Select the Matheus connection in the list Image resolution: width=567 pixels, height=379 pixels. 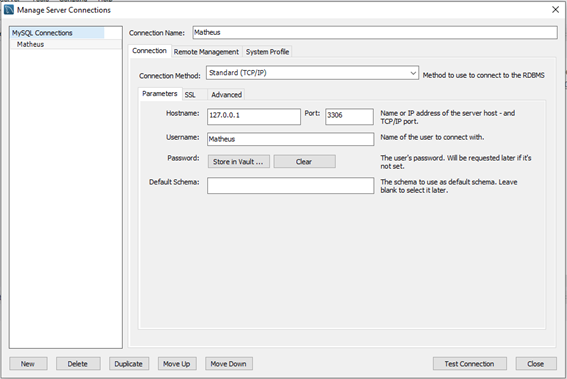coord(66,44)
